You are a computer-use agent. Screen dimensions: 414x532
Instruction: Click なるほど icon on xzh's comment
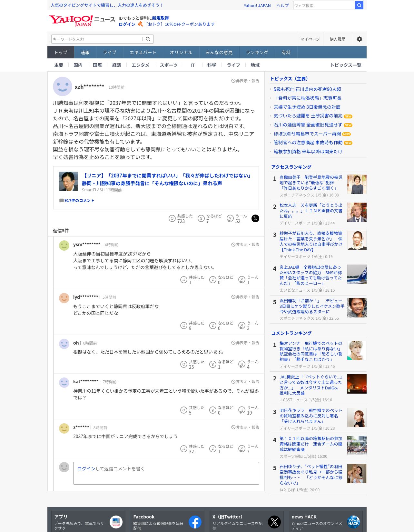[x=201, y=218]
